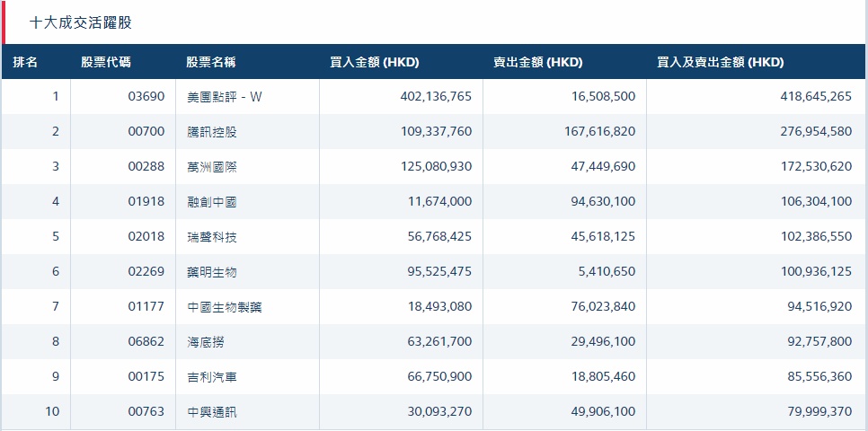The image size is (868, 431).
Task: Open stock 美團點評 - W
Action: pos(225,97)
